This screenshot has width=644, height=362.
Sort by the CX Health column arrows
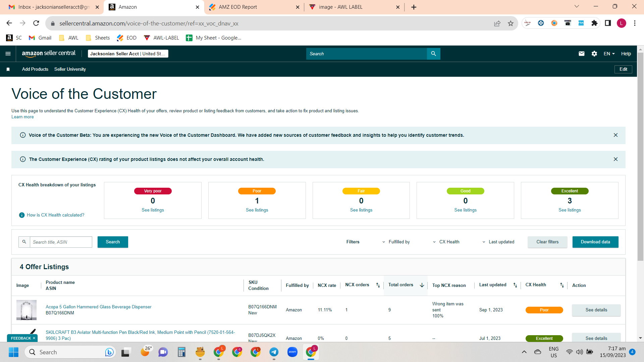pos(562,285)
